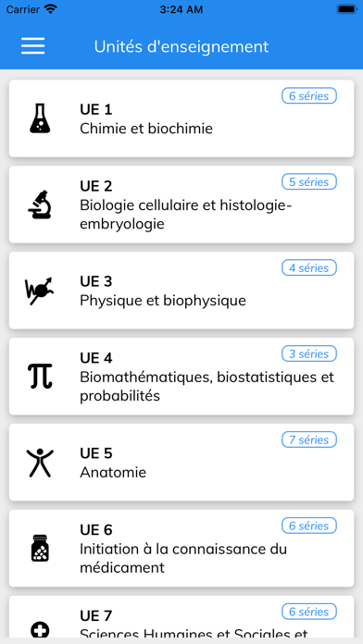This screenshot has height=644, width=363.
Task: Tap the 3 séries badge
Action: coord(309,354)
